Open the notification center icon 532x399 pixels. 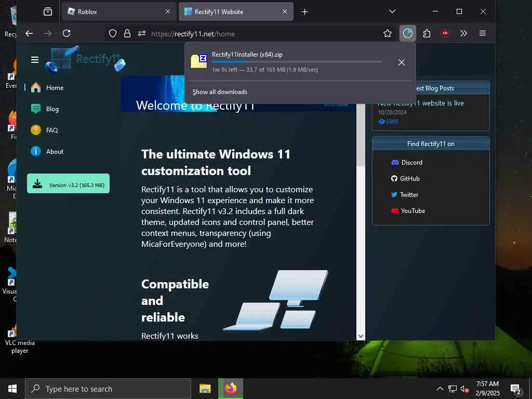pos(516,389)
